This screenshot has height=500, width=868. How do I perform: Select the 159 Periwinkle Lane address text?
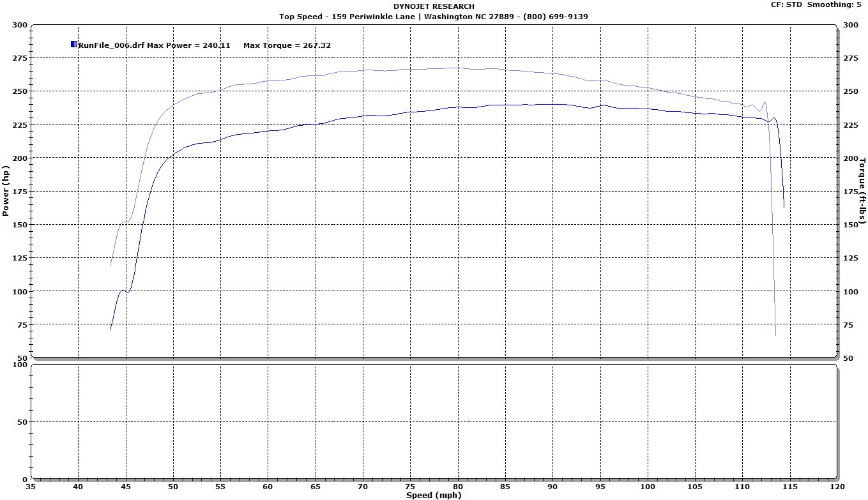click(374, 16)
